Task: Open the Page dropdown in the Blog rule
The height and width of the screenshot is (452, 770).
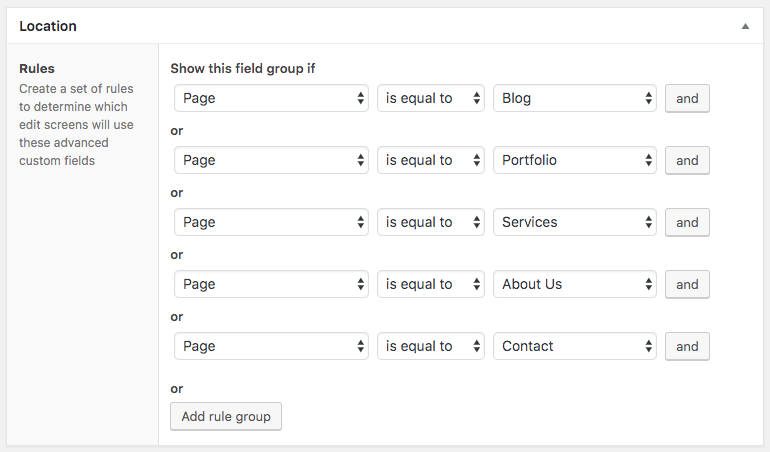Action: (271, 98)
